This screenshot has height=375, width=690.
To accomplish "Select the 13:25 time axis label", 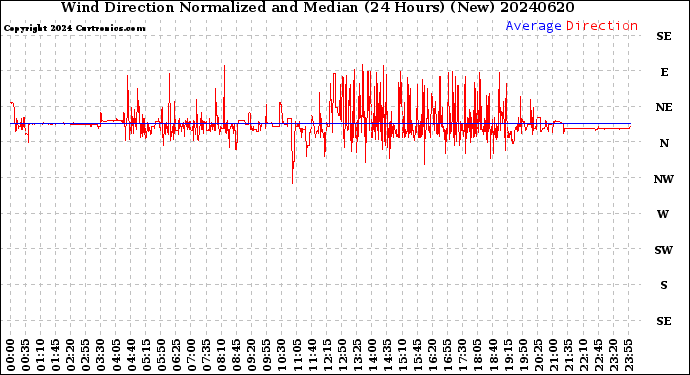I will click(x=357, y=355).
